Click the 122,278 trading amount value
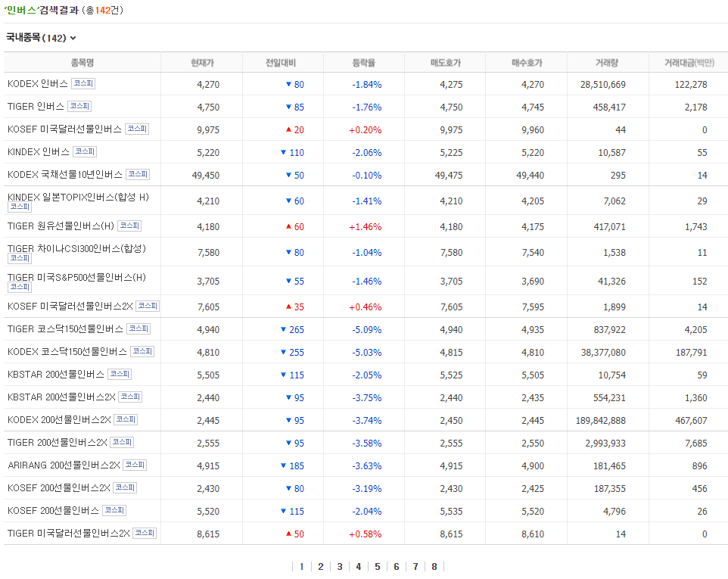The image size is (728, 579). point(691,85)
